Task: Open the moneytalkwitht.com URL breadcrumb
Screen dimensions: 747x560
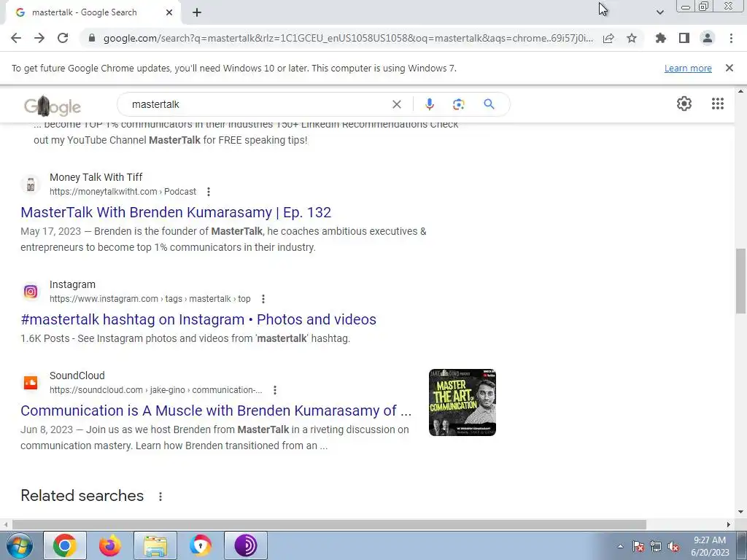Action: tap(123, 192)
